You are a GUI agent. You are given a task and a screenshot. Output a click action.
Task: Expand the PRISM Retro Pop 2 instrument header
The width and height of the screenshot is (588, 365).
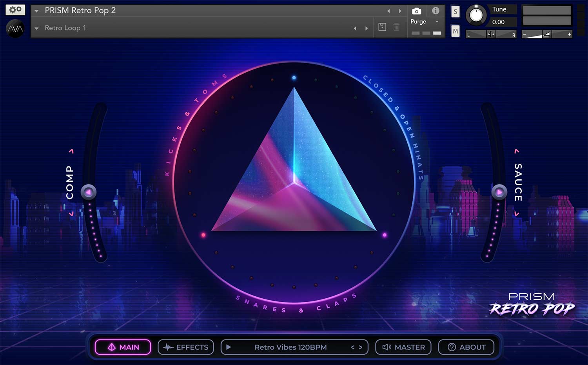36,11
